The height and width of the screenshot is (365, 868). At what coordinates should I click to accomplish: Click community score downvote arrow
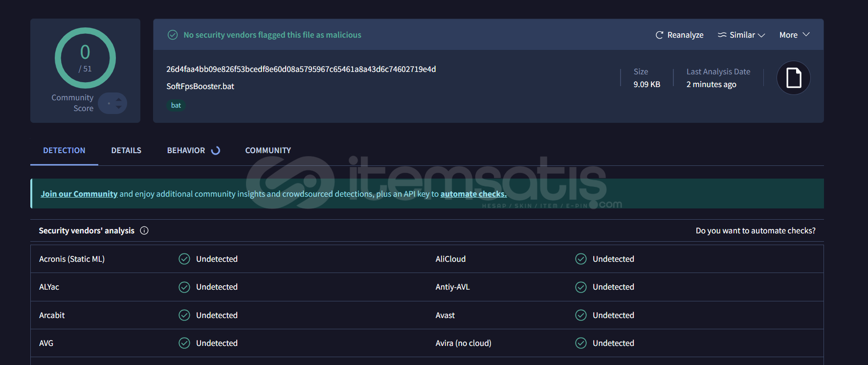(x=118, y=107)
